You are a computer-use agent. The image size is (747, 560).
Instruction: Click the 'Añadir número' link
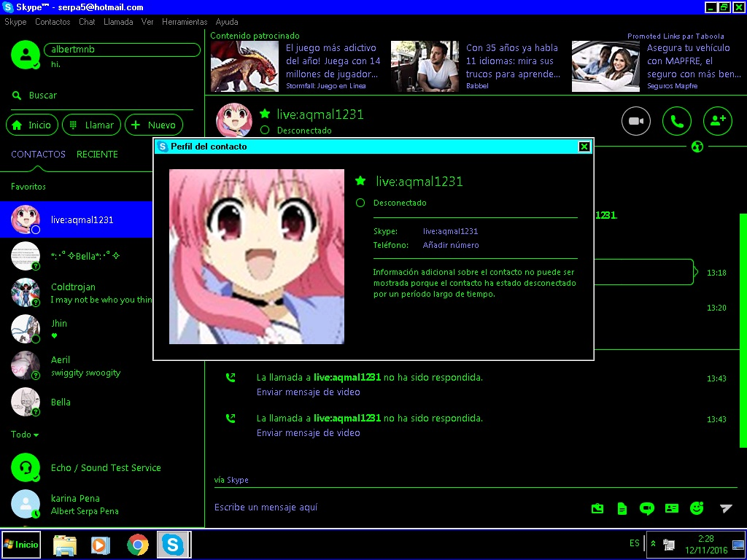[451, 245]
